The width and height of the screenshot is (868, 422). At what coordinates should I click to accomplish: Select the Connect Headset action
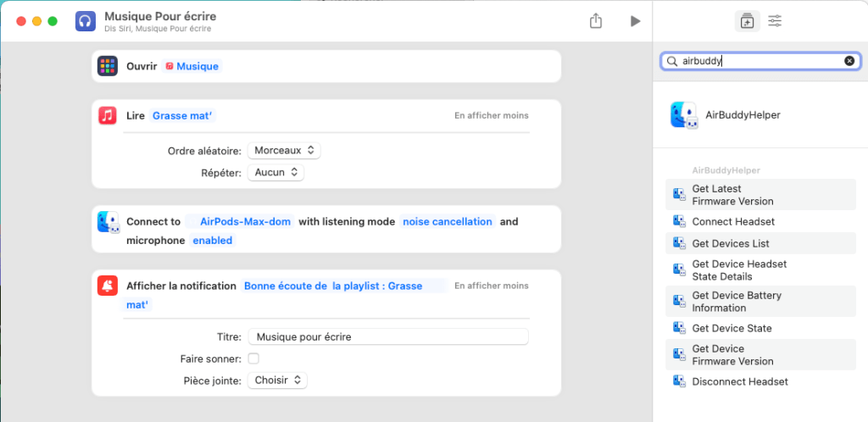(733, 221)
